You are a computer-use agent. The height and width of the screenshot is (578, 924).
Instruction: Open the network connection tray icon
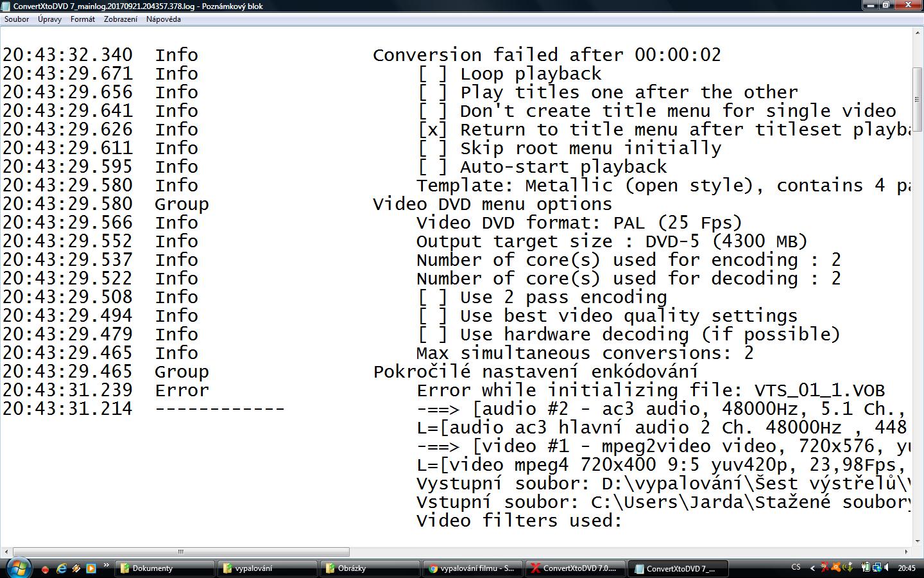coord(877,568)
